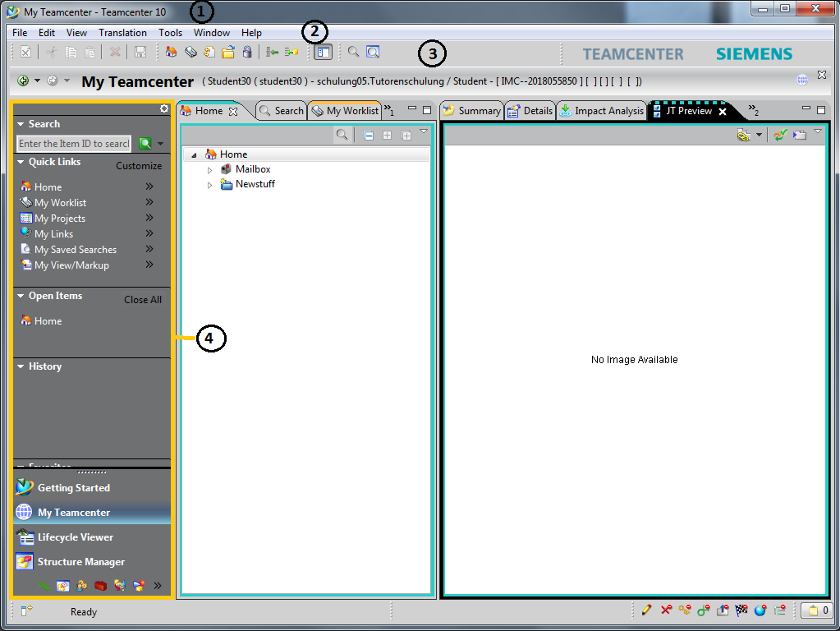Open the quick search type dropdown
Image resolution: width=840 pixels, height=631 pixels.
tap(161, 144)
